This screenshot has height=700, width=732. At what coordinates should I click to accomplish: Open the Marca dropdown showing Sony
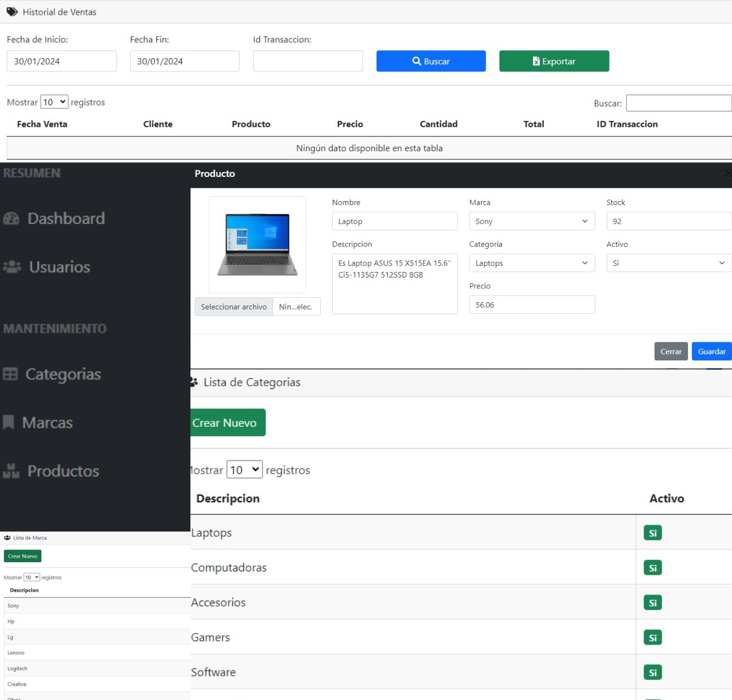tap(531, 221)
